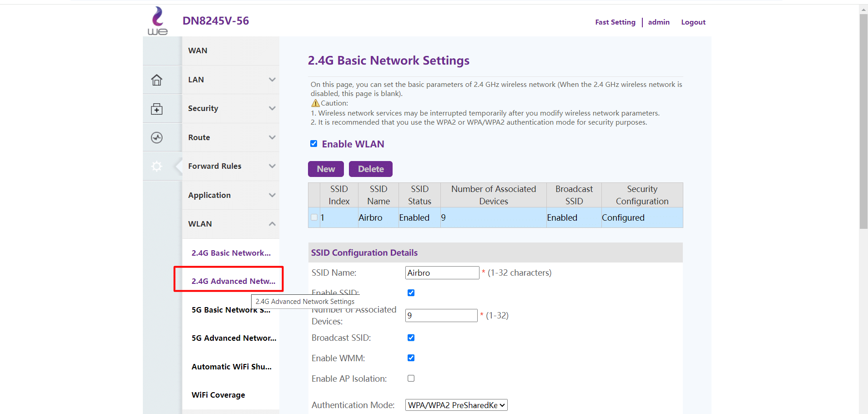Click the SSID Name input field
This screenshot has width=868, height=414.
[x=442, y=273]
